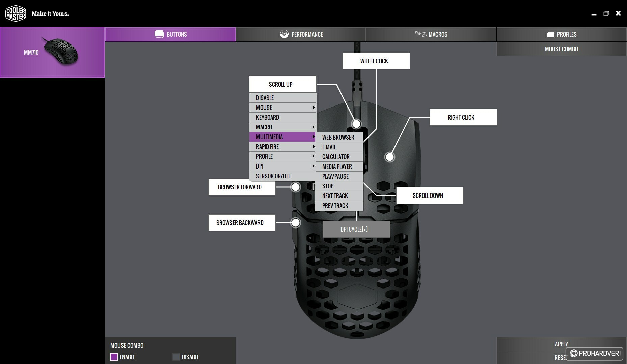Pick Calculator from the multimedia submenu
627x364 pixels.
[339, 157]
